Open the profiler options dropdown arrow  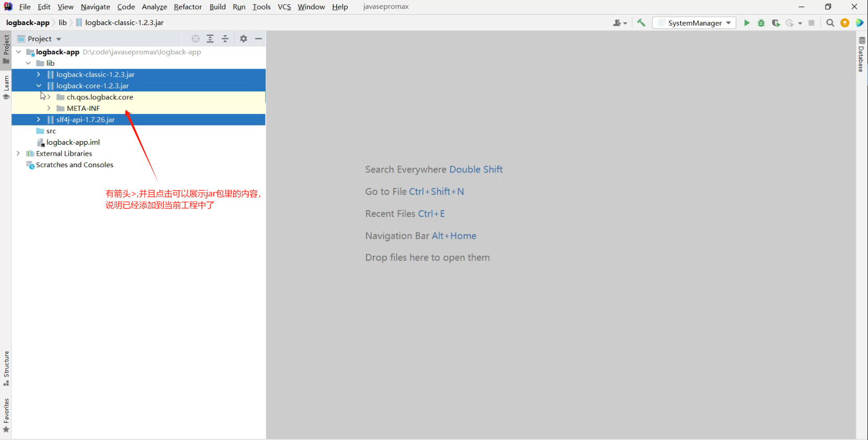(x=800, y=24)
